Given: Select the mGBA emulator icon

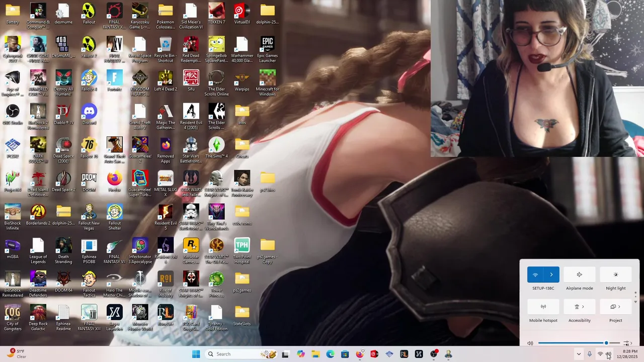Looking at the screenshot, I should click(13, 248).
